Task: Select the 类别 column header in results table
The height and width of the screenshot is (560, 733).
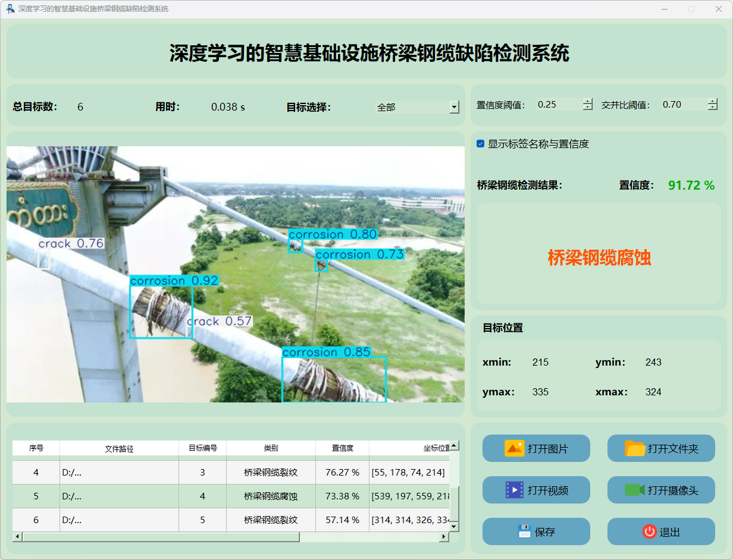Action: pyautogui.click(x=271, y=448)
